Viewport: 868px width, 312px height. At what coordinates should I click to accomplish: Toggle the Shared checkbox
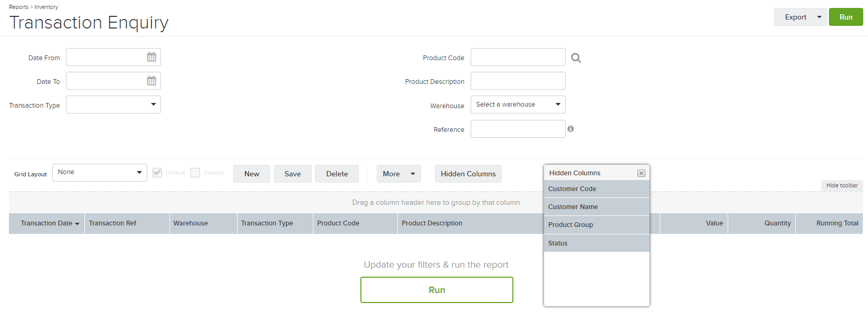(x=195, y=173)
